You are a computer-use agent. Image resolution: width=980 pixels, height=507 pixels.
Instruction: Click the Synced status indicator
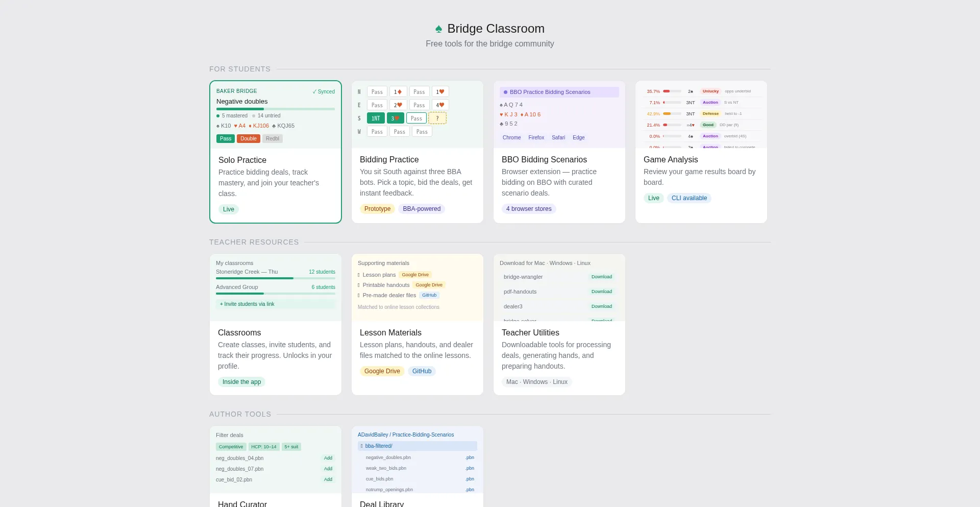[x=324, y=91]
